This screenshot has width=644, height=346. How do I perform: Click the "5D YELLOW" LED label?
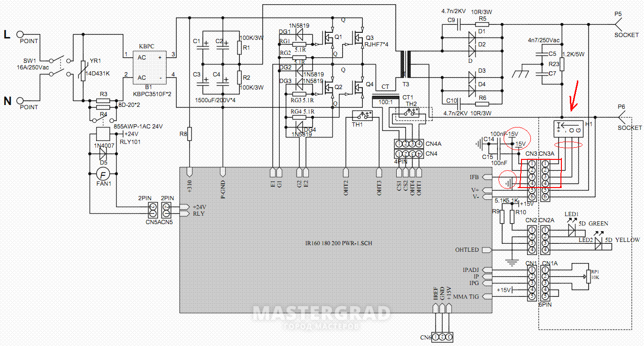pos(622,240)
